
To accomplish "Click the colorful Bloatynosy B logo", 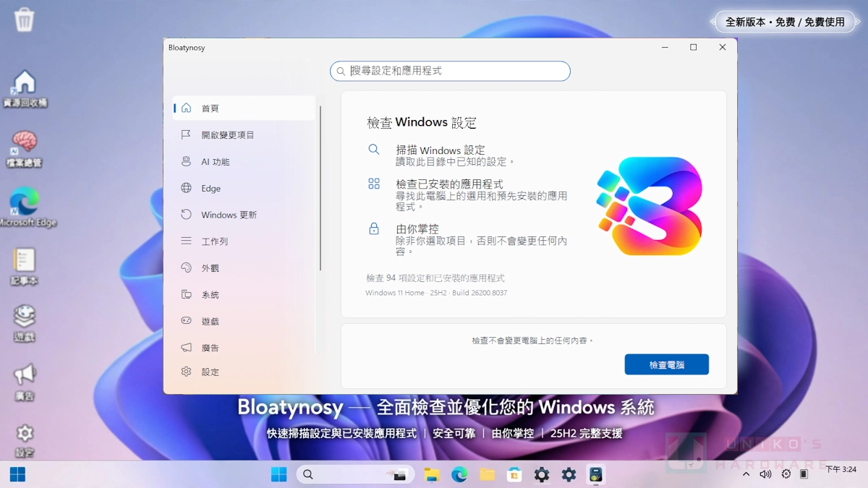I will [649, 206].
